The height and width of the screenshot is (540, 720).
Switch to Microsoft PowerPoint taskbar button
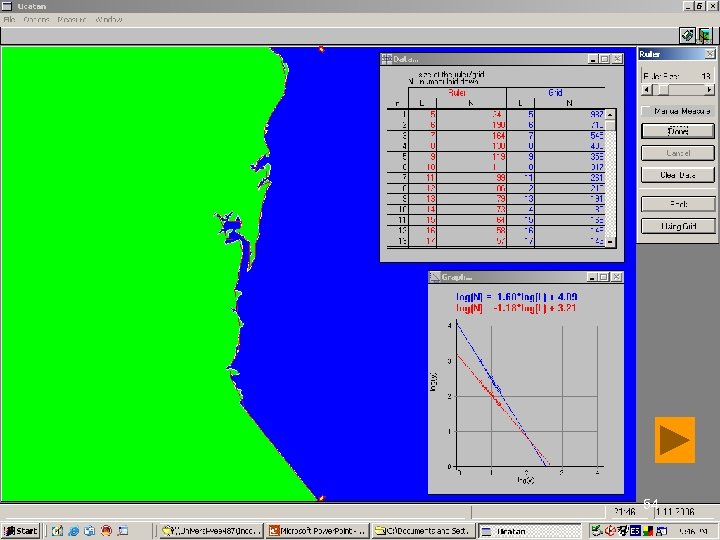click(318, 531)
